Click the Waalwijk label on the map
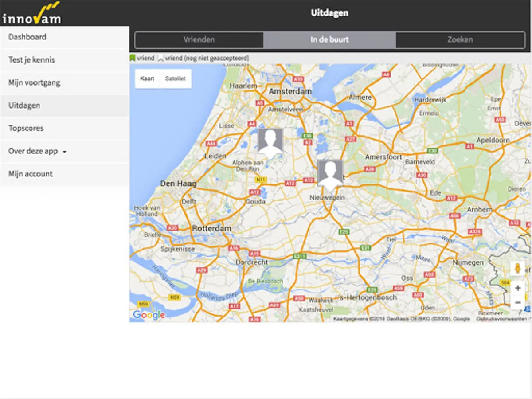The width and height of the screenshot is (532, 399). pos(321,301)
